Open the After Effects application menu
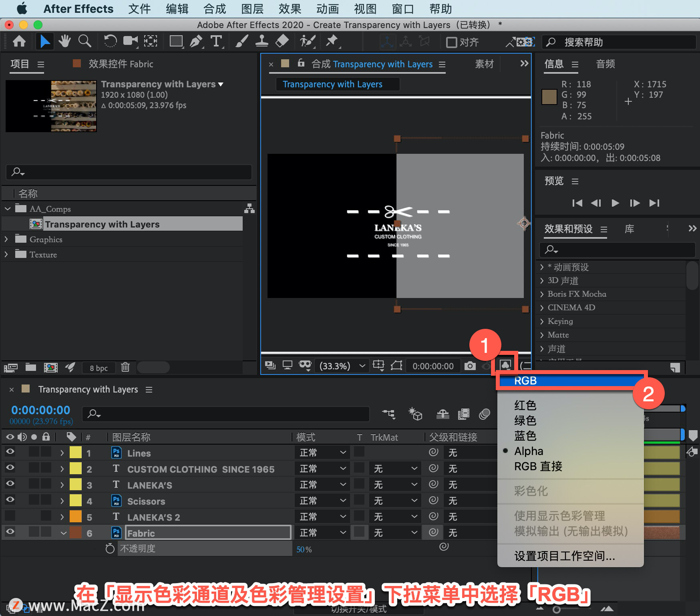Screen dimensions: 700x616 tap(78, 9)
